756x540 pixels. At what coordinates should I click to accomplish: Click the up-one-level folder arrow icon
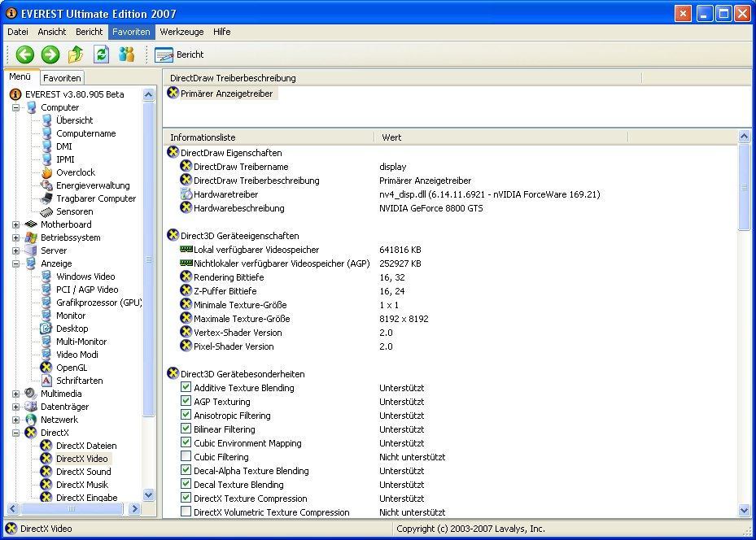(76, 54)
